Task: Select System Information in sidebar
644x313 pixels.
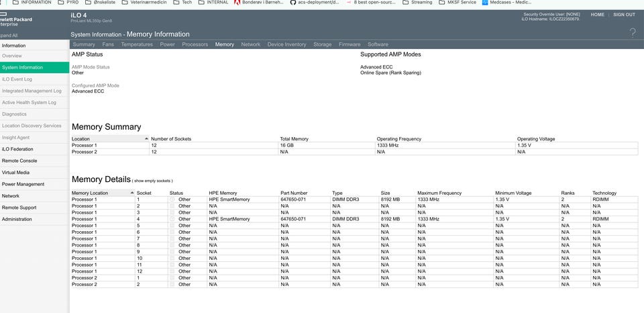Action: [34, 67]
